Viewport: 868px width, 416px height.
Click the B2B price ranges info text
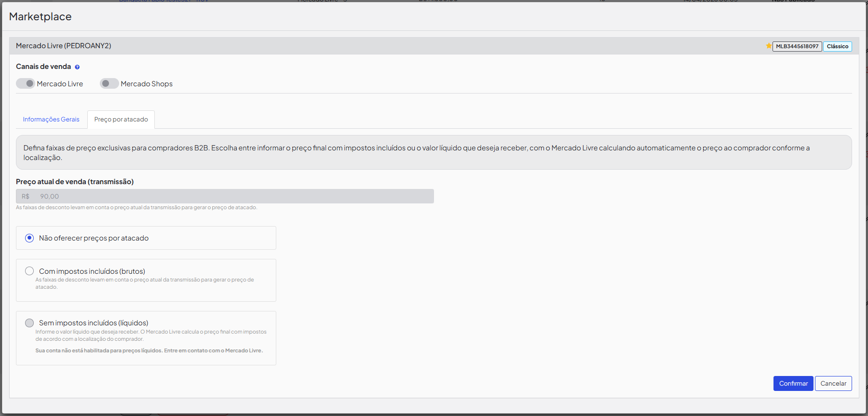coord(417,153)
